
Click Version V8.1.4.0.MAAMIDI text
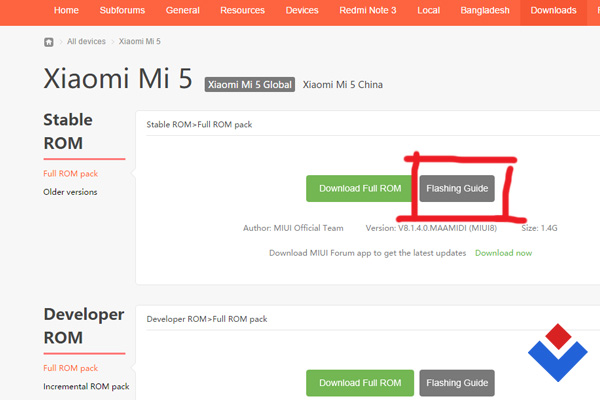click(x=431, y=228)
